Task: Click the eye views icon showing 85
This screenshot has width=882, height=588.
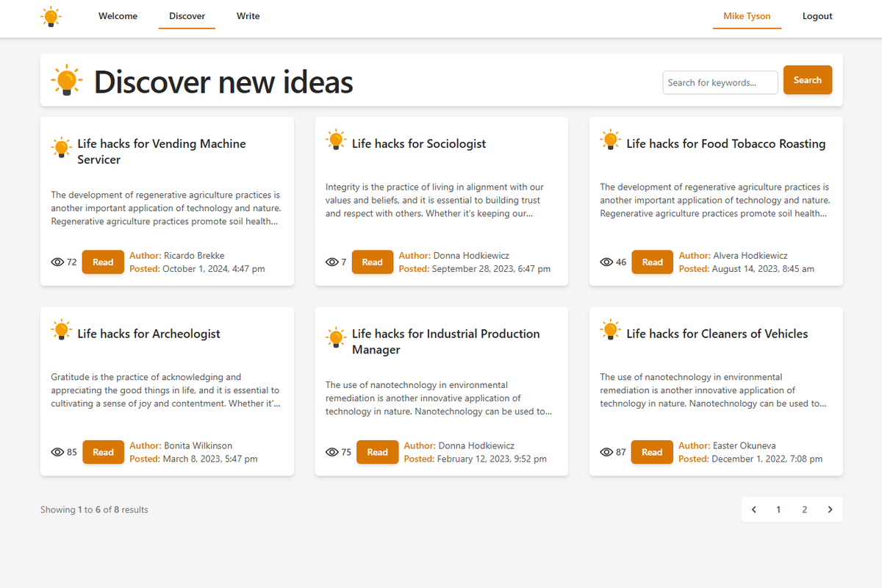Action: (x=58, y=452)
